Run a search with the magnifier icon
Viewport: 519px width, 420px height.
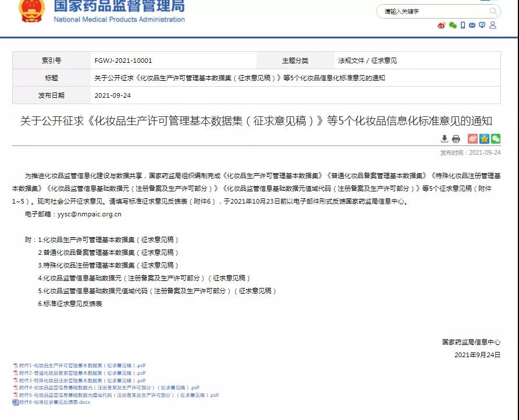click(x=493, y=11)
